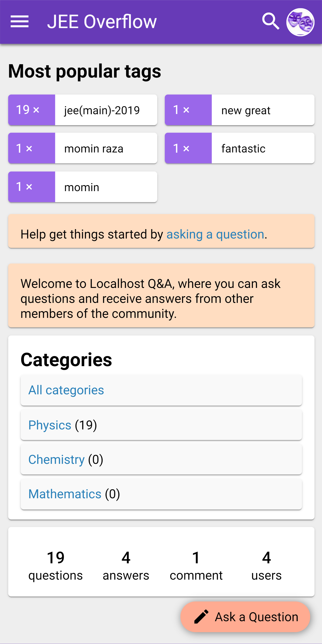Viewport: 322px width, 644px height.
Task: Open the jee(main)-2019 tag
Action: click(x=102, y=110)
